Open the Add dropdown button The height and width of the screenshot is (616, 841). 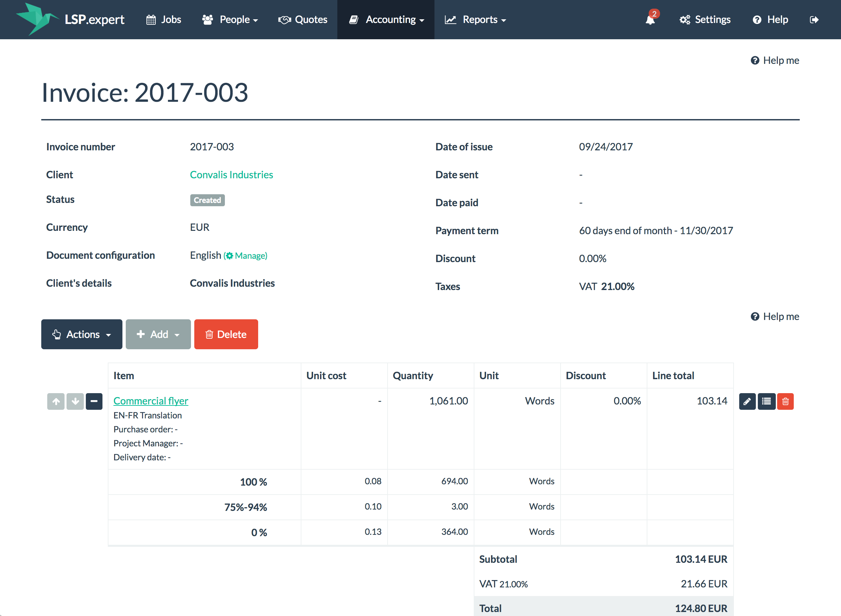click(158, 335)
